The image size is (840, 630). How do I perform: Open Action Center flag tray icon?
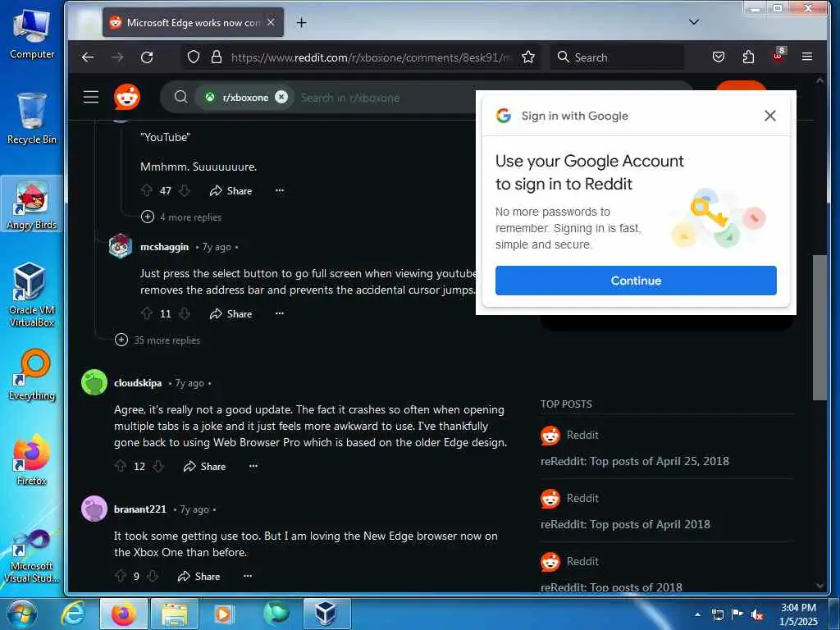[x=737, y=615]
